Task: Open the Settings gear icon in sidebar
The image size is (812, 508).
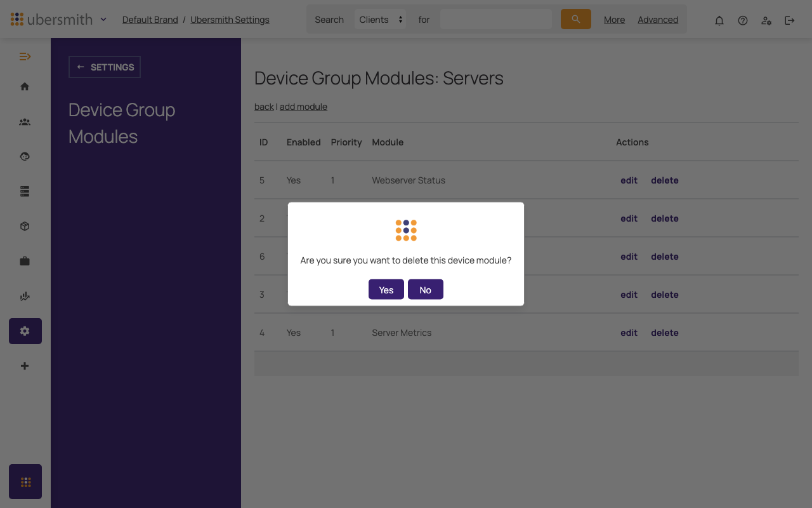Action: coord(25,331)
